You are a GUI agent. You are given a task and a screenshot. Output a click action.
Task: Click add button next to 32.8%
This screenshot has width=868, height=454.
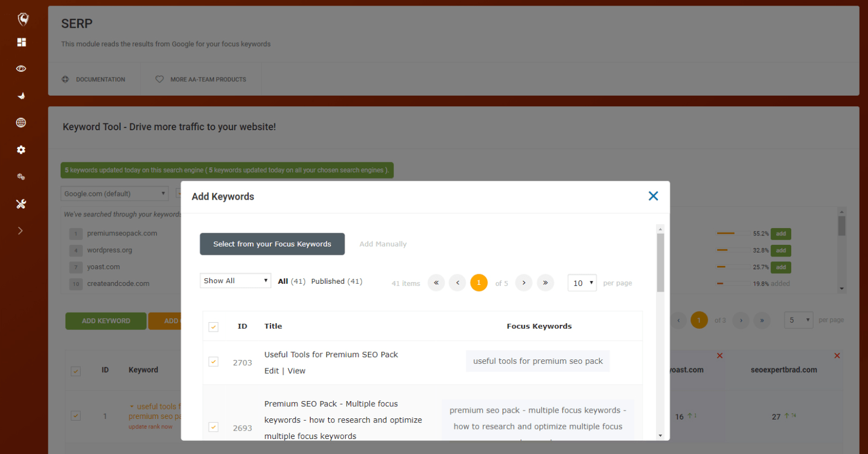click(x=781, y=250)
